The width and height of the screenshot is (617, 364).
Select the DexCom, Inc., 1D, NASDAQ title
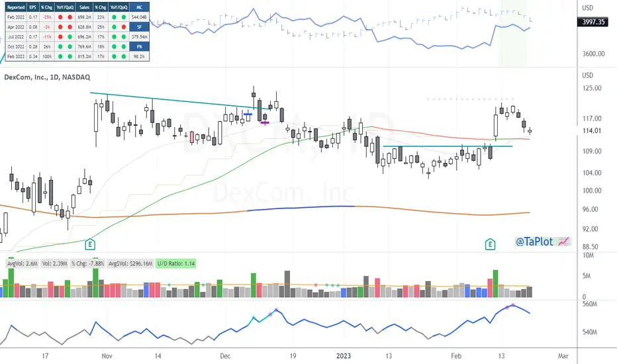click(x=47, y=77)
